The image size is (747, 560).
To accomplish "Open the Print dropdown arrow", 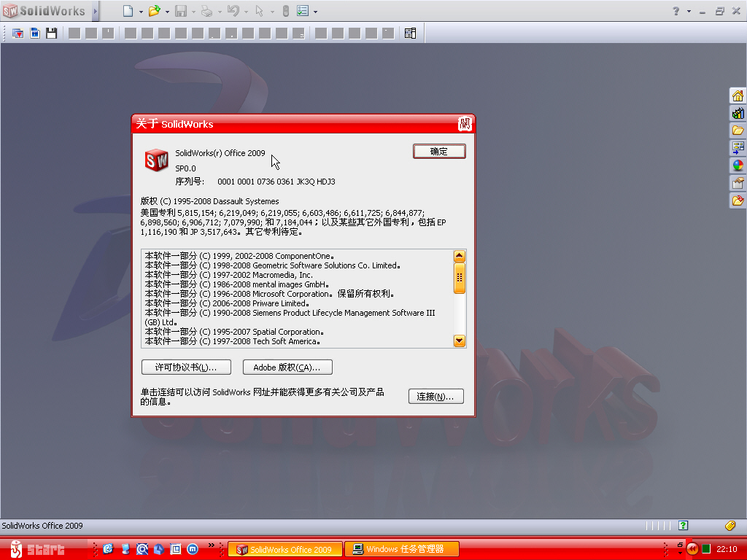I will tap(220, 12).
